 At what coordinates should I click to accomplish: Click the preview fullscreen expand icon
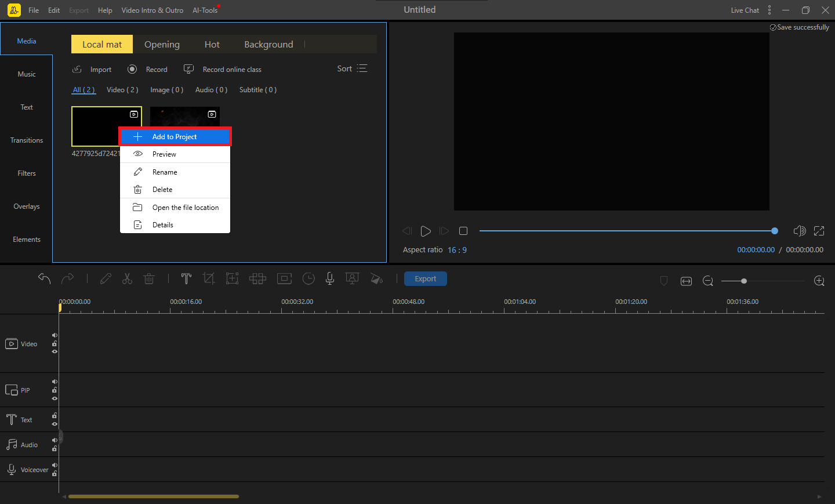[819, 231]
